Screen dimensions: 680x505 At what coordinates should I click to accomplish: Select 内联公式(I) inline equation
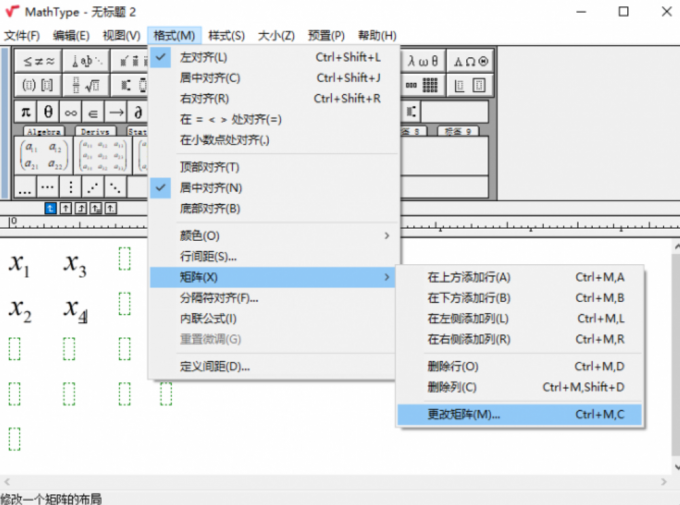pos(272,319)
